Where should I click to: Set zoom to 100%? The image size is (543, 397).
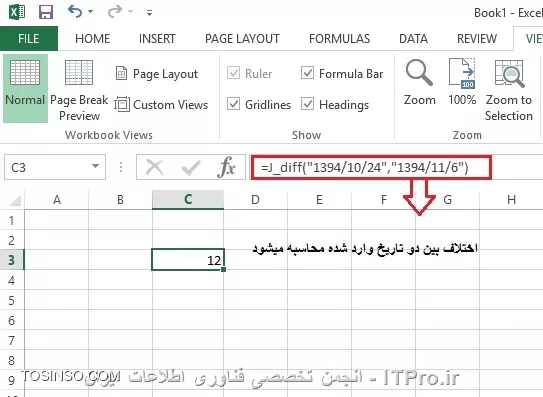tap(462, 82)
